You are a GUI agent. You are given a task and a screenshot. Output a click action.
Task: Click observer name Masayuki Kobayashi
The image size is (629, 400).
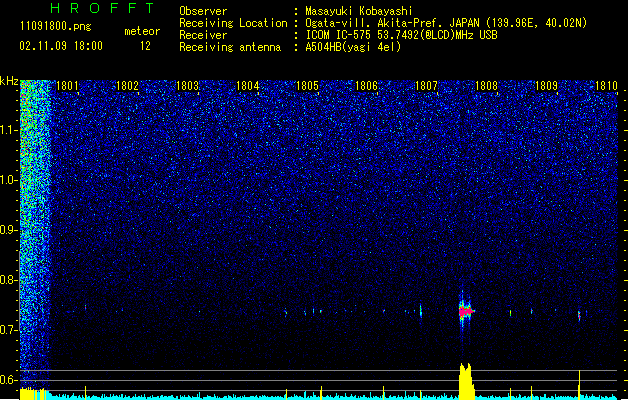(x=359, y=11)
